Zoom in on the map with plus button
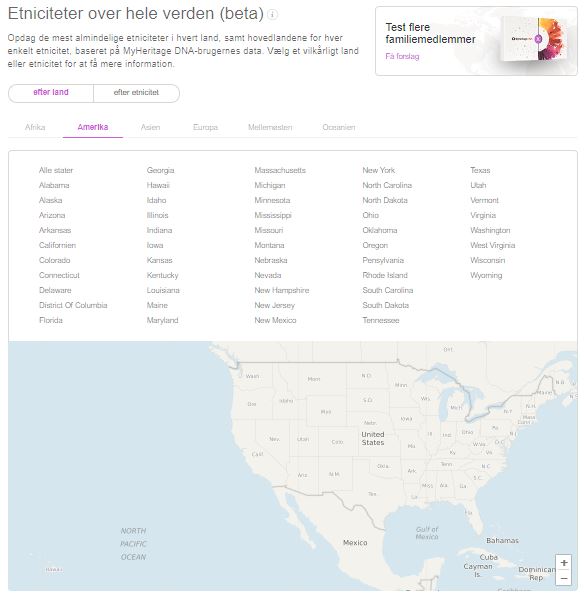The height and width of the screenshot is (598, 584). [x=564, y=563]
